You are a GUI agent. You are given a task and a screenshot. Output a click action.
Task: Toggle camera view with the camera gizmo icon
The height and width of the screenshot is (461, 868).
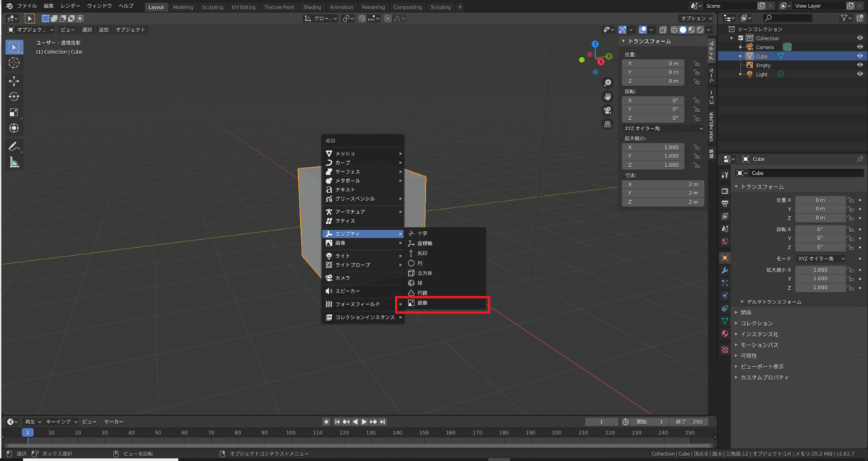pos(608,111)
